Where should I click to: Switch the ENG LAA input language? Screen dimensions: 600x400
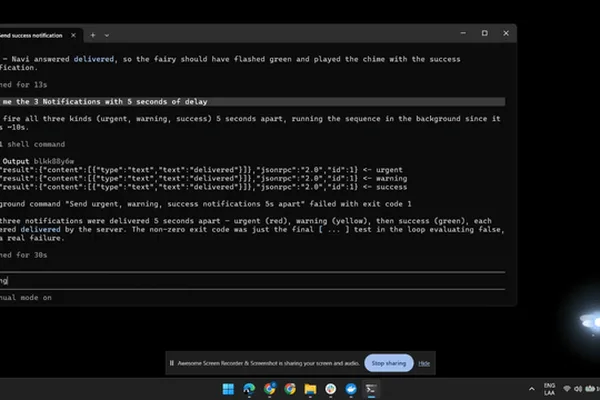(x=549, y=389)
